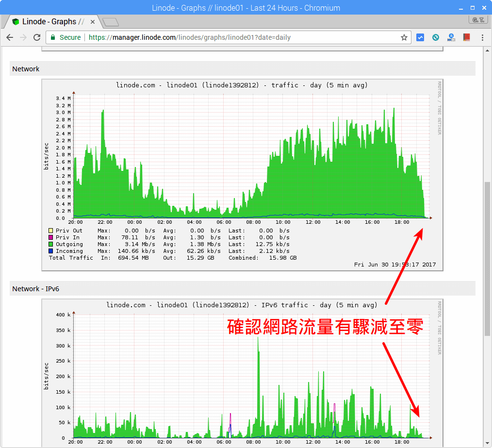
Task: Open a new tab with the blank tab stub
Action: coord(110,22)
